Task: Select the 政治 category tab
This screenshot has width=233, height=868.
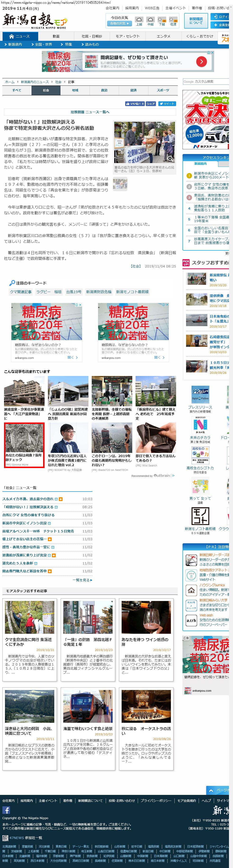Action: click(x=104, y=90)
